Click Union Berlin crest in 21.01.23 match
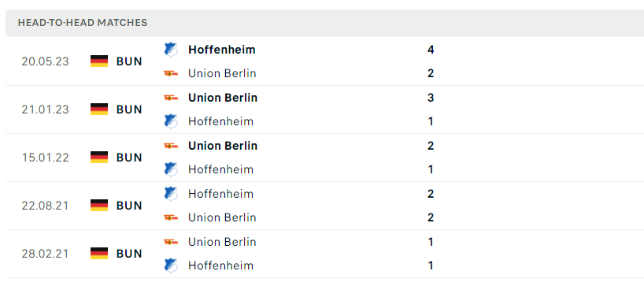The height and width of the screenshot is (286, 644). (170, 98)
